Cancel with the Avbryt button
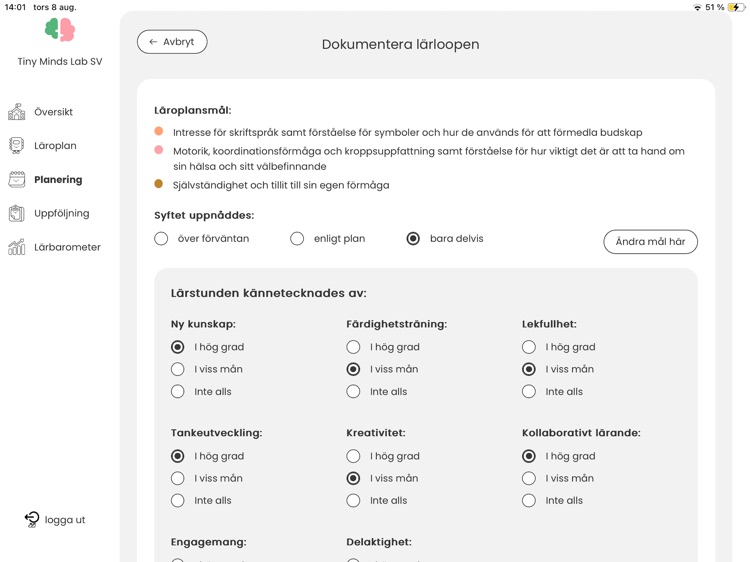 pos(172,42)
